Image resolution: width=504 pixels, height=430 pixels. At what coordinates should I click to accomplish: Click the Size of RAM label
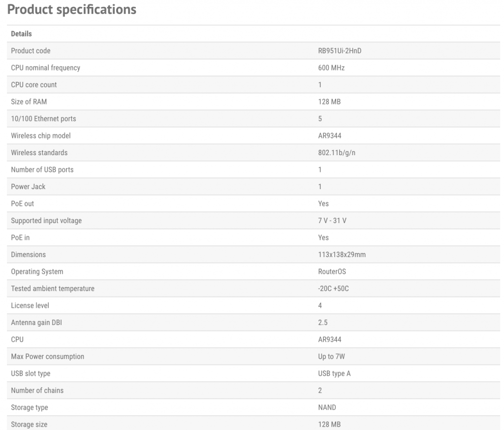29,102
